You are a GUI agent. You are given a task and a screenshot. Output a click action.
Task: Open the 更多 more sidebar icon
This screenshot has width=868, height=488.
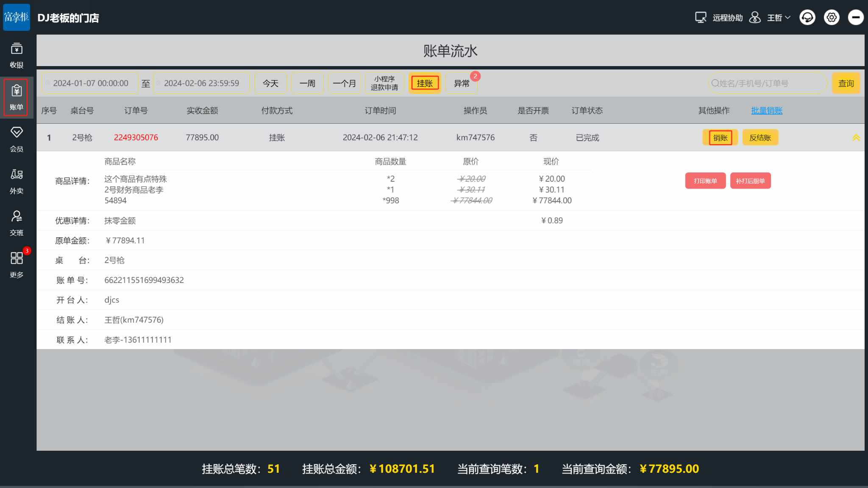[17, 265]
